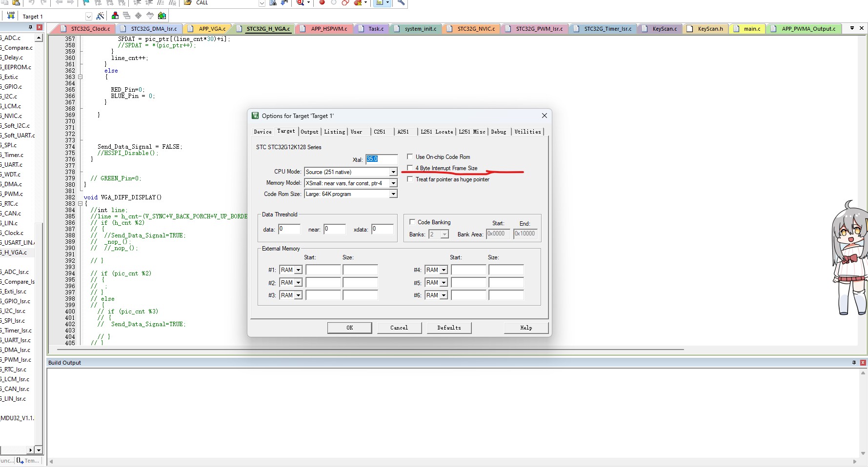Click the Xtal frequency input field
This screenshot has width=868, height=467.
click(x=381, y=159)
